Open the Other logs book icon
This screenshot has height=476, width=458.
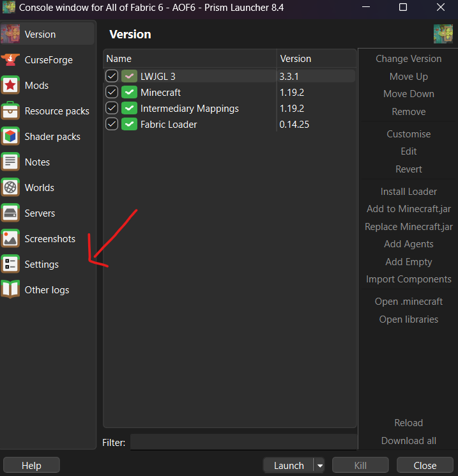(11, 290)
